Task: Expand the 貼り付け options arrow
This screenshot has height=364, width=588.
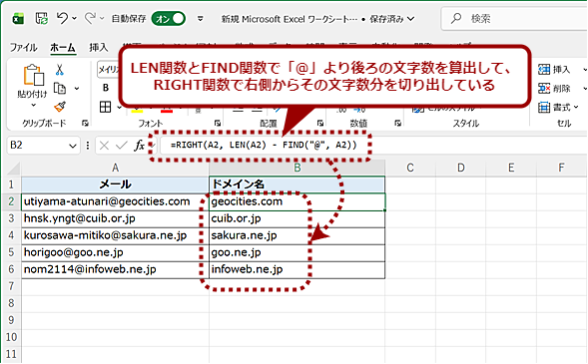Action: pyautogui.click(x=33, y=106)
